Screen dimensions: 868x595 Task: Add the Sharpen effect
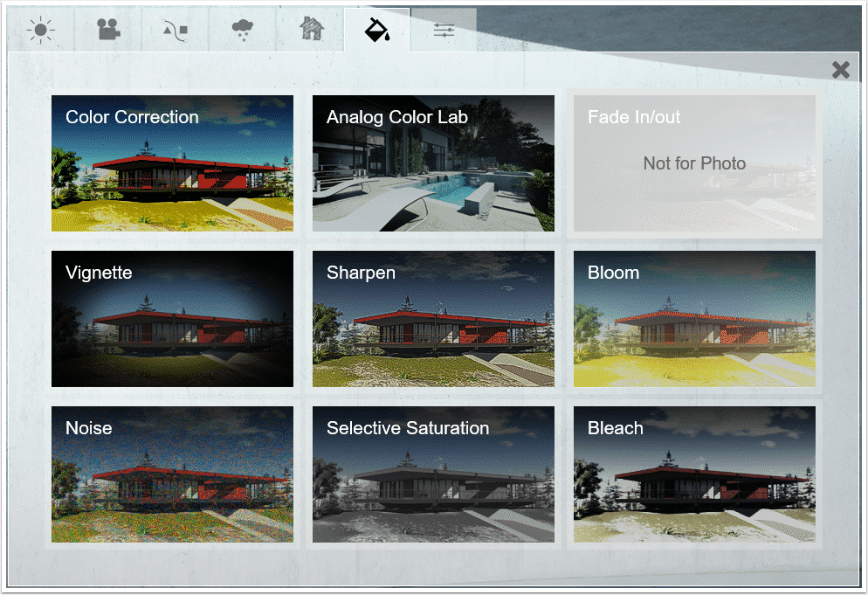(433, 319)
